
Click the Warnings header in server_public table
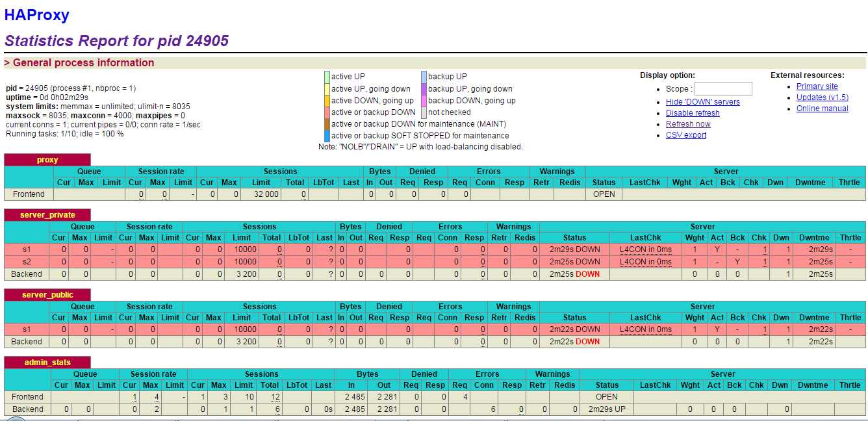coord(514,307)
